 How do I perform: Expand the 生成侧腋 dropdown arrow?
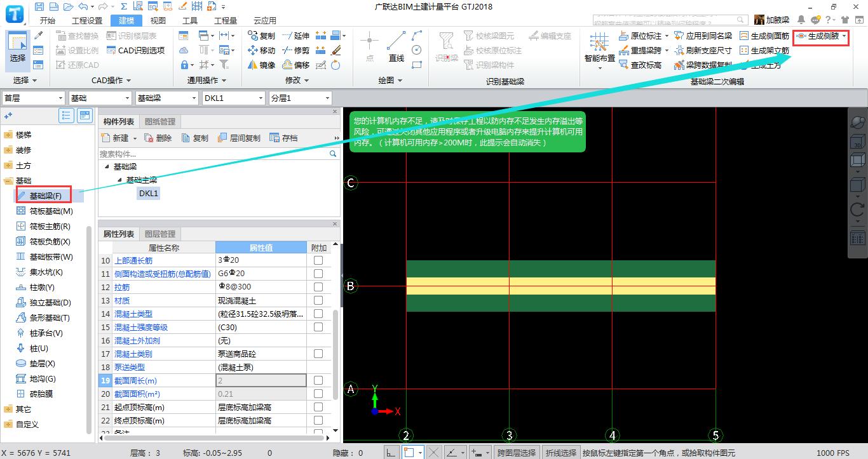pos(844,36)
